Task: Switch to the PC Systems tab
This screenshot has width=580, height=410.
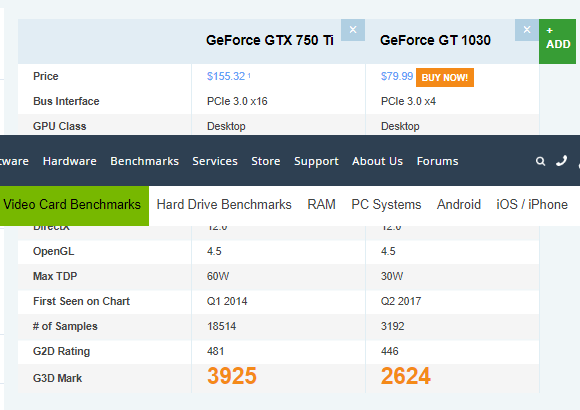Action: pos(386,205)
